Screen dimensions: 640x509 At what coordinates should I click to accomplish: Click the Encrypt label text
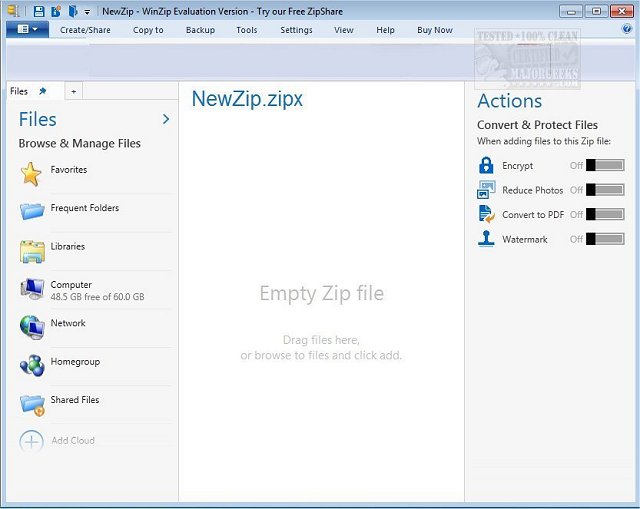coord(518,166)
